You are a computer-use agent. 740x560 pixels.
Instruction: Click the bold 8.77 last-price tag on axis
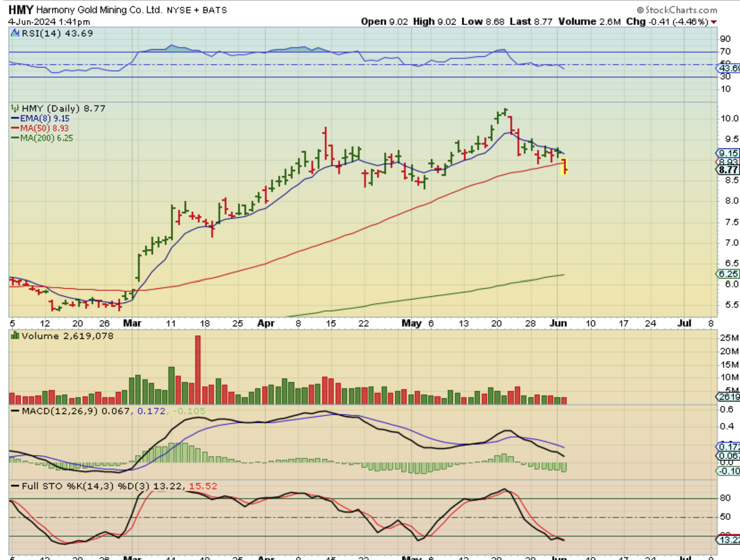(x=728, y=170)
